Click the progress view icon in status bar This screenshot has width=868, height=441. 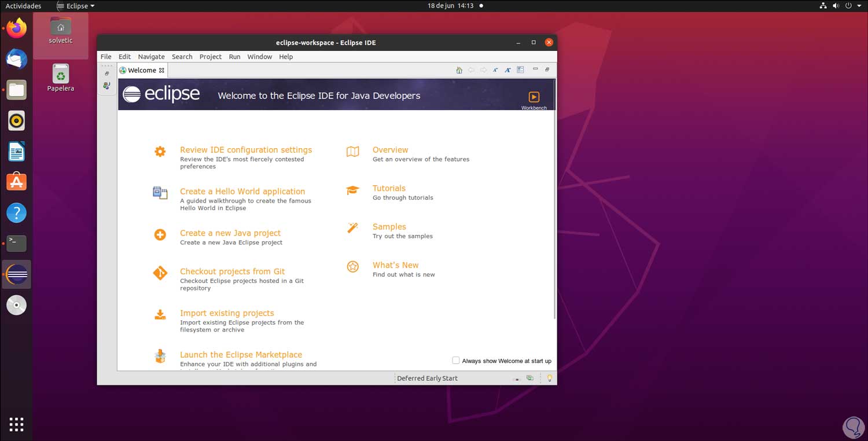(529, 378)
